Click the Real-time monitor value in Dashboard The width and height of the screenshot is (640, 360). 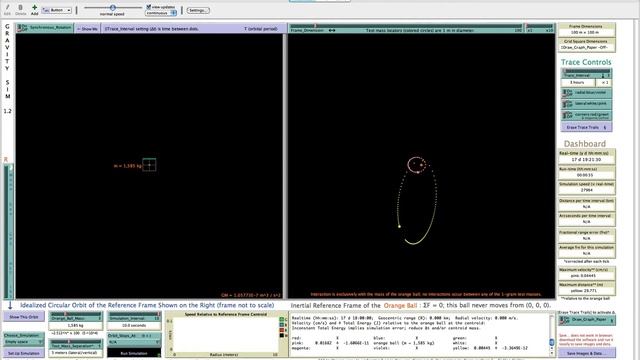pos(586,160)
